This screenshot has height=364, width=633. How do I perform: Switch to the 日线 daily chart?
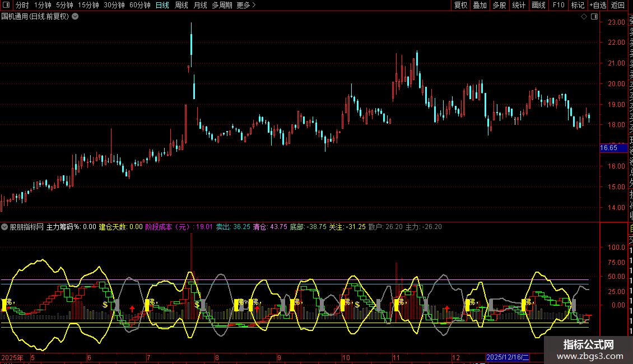[162, 5]
